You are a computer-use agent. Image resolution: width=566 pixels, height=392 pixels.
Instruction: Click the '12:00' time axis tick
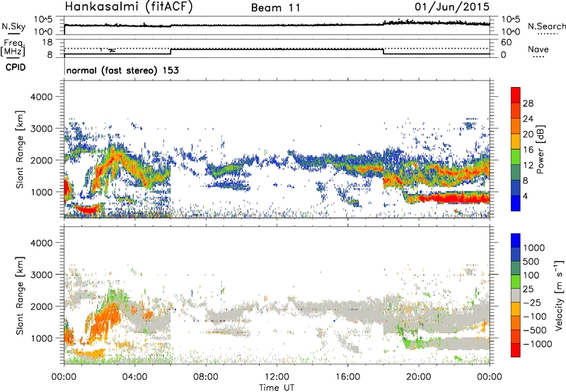277,377
